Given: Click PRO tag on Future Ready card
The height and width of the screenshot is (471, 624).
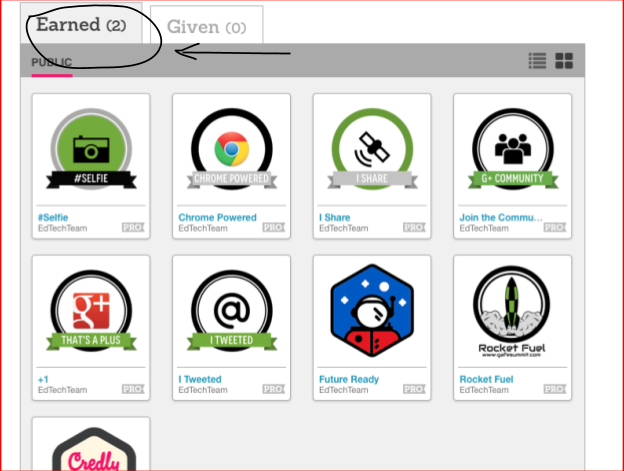Looking at the screenshot, I should (x=414, y=389).
